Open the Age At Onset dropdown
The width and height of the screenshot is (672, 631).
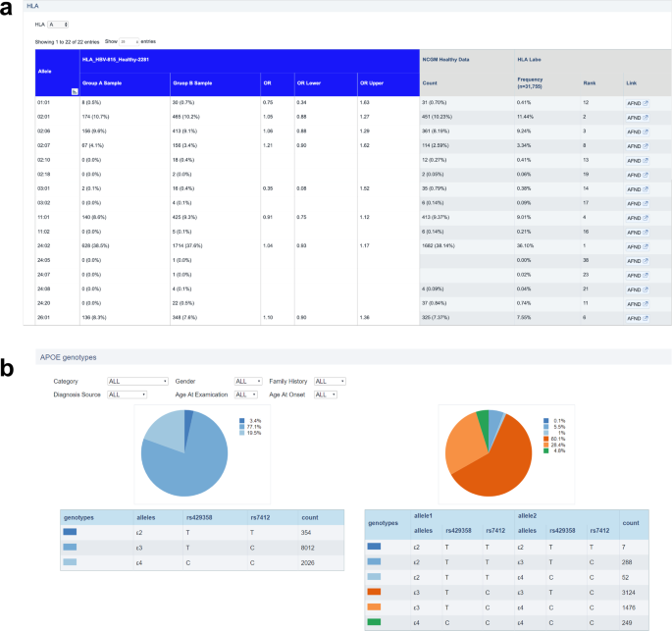pyautogui.click(x=326, y=394)
